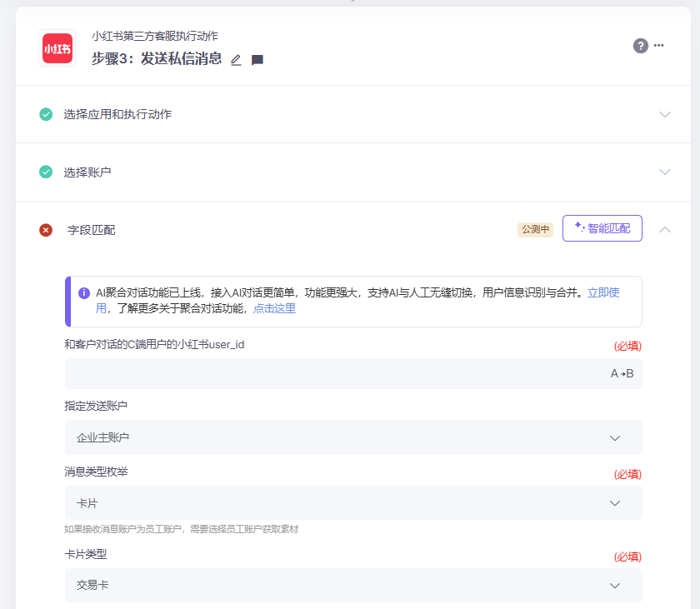This screenshot has height=609, width=700.
Task: Click the 智能匹配 button
Action: [602, 228]
